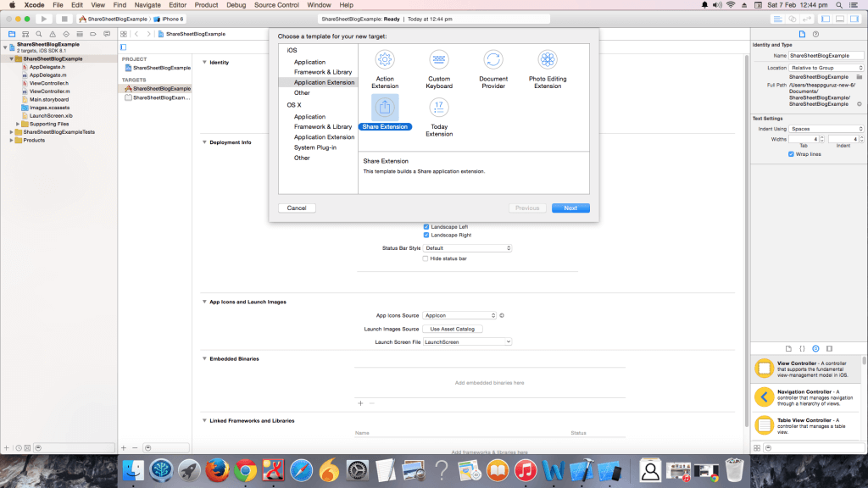Image resolution: width=868 pixels, height=488 pixels.
Task: Switch to the Standard editor icon
Action: tap(778, 19)
